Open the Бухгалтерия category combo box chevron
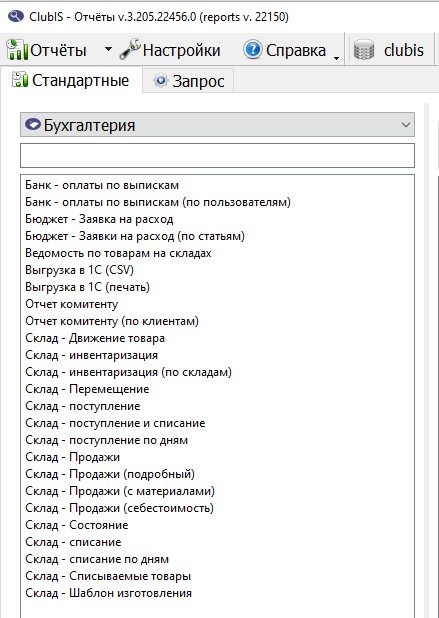This screenshot has height=618, width=439. [x=406, y=125]
